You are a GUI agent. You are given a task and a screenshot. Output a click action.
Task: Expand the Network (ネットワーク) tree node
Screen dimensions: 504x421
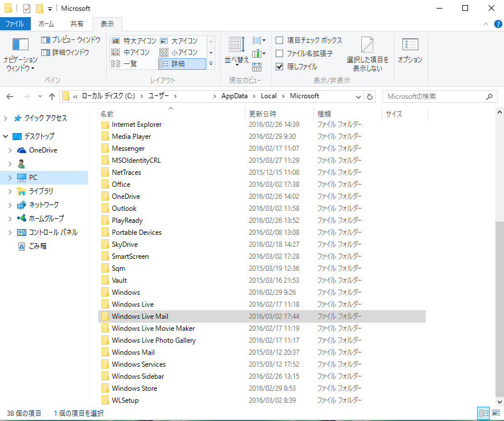(10, 205)
